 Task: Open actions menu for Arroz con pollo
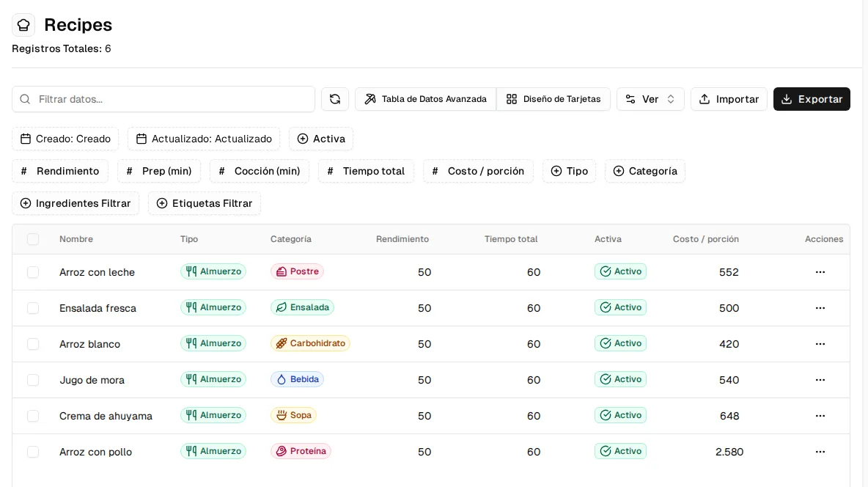point(820,452)
